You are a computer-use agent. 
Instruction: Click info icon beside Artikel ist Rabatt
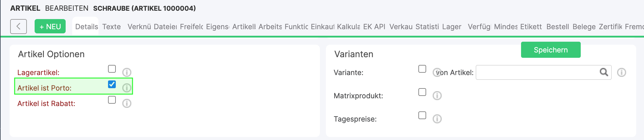pos(127,103)
